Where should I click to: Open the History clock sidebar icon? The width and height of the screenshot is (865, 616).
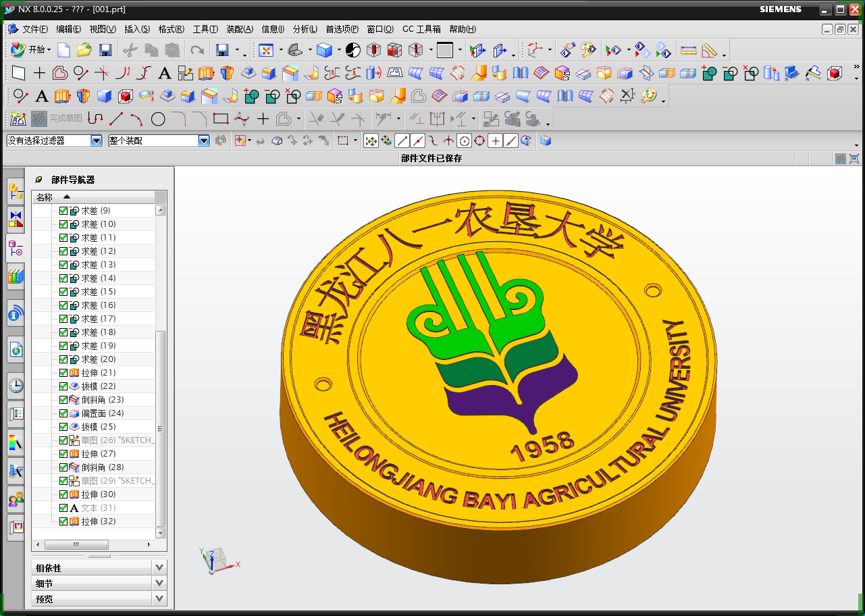[16, 386]
